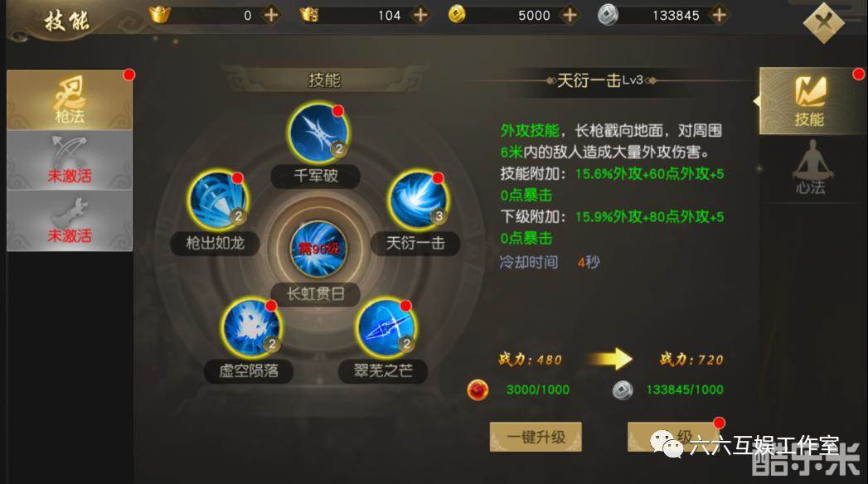Select the 天衍一击 skill icon
The width and height of the screenshot is (868, 484).
pos(418,201)
